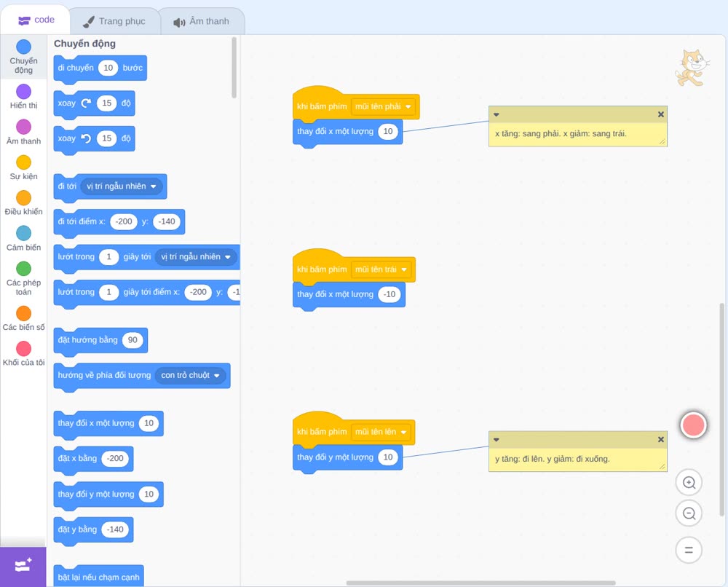The width and height of the screenshot is (728, 587).
Task: Collapse the x tăng comment with arrow
Action: tap(496, 114)
